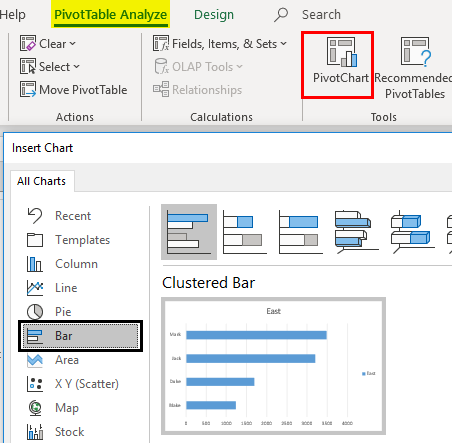Click the Clustered Bar heading text
This screenshot has width=452, height=443.
209,283
